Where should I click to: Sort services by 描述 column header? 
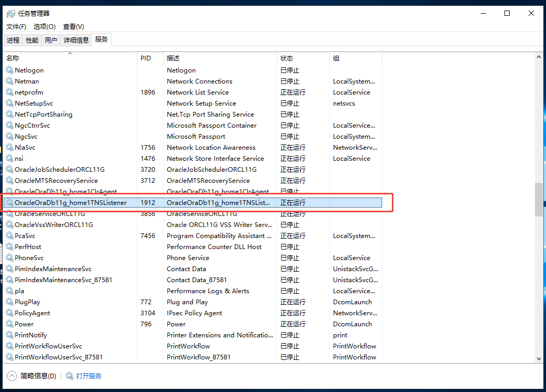coord(220,58)
